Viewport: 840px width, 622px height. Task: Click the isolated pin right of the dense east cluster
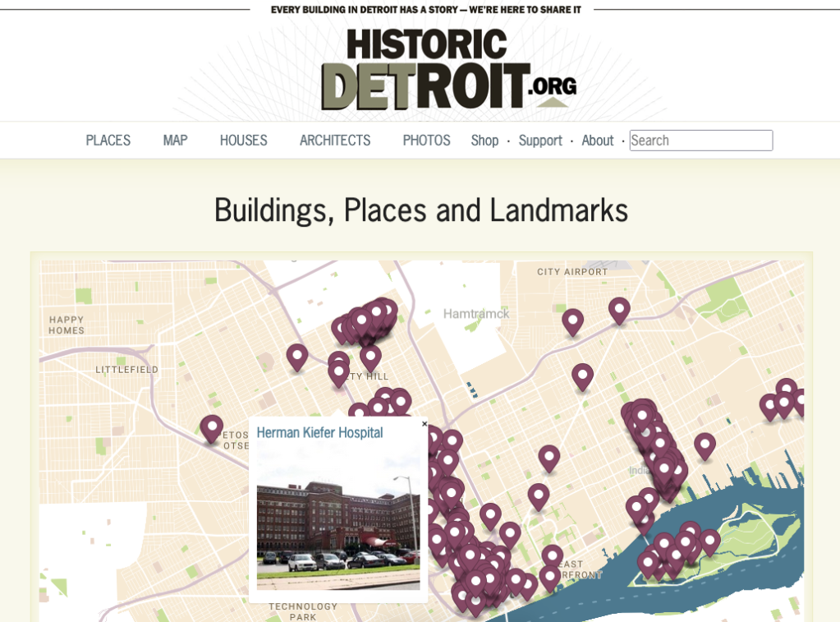pyautogui.click(x=705, y=445)
